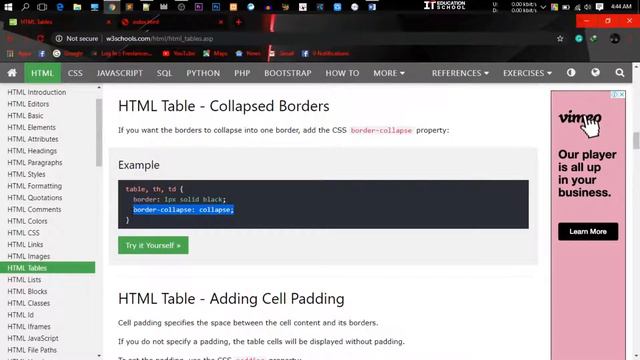Click the sidebar scrollbar thumb
Viewport: 640px width, 360px height.
coord(99,133)
